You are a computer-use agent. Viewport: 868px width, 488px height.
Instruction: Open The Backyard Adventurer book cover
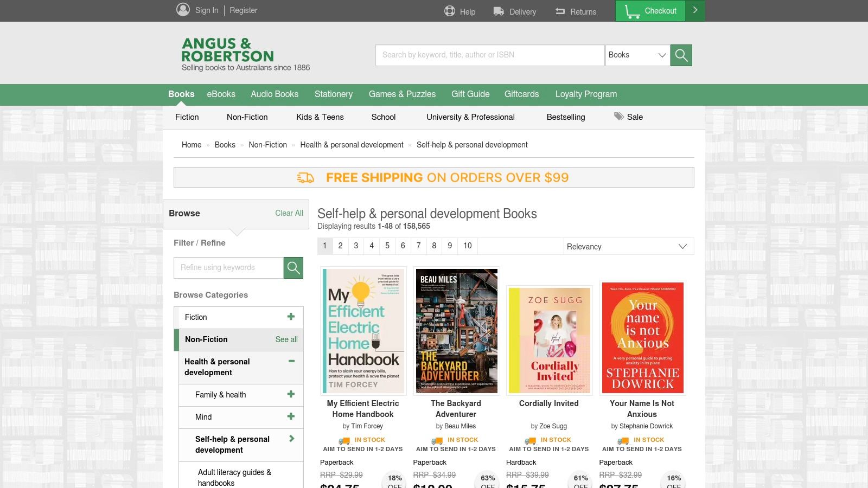(x=456, y=331)
